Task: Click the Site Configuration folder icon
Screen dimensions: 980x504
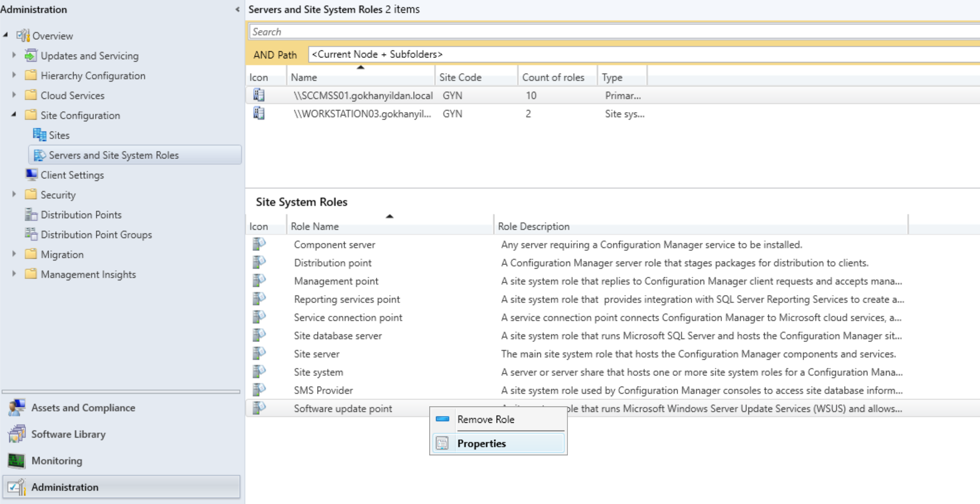Action: coord(31,115)
